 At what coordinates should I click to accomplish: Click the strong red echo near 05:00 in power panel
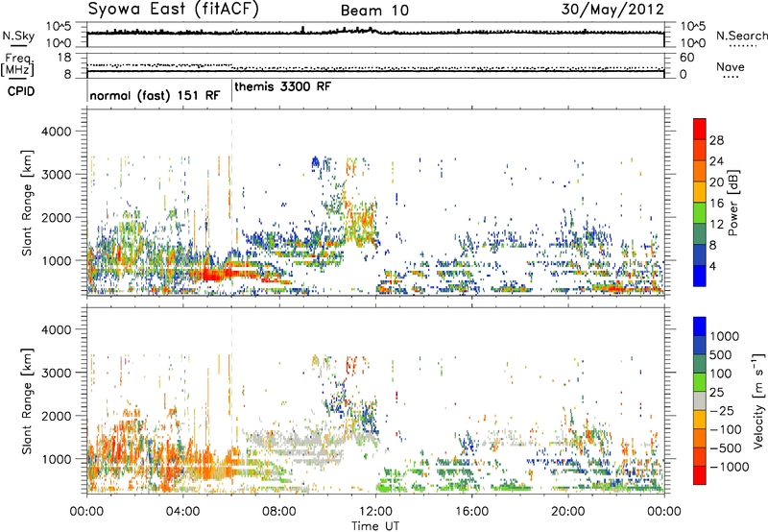coord(214,275)
